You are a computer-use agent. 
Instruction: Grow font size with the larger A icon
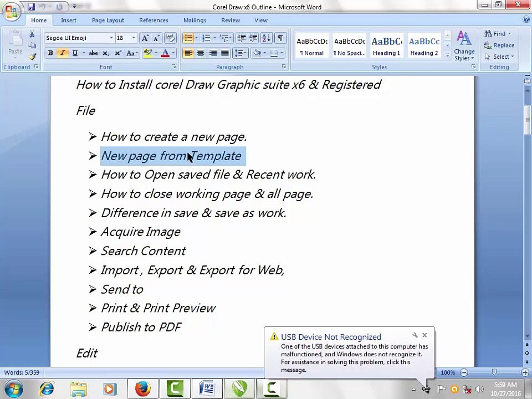click(145, 38)
